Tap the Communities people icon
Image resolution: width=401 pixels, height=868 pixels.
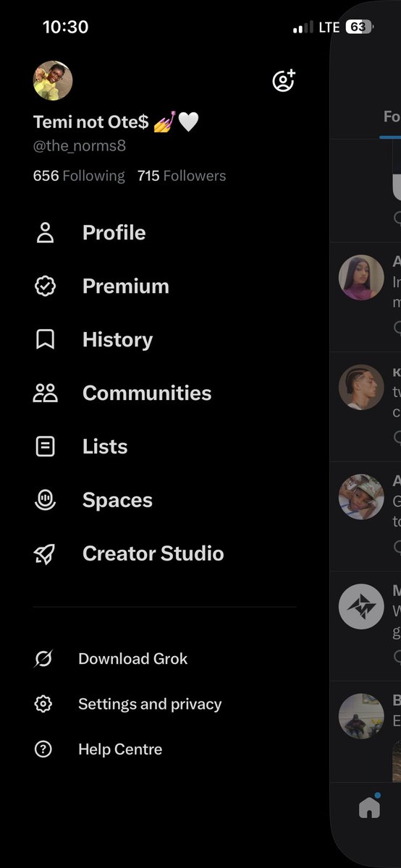(x=45, y=393)
